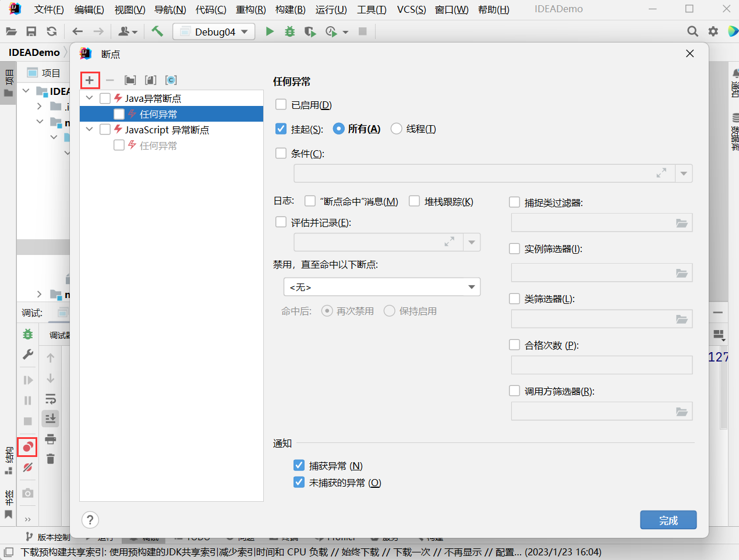Run with coverage toolbar icon
739x560 pixels.
pos(310,31)
